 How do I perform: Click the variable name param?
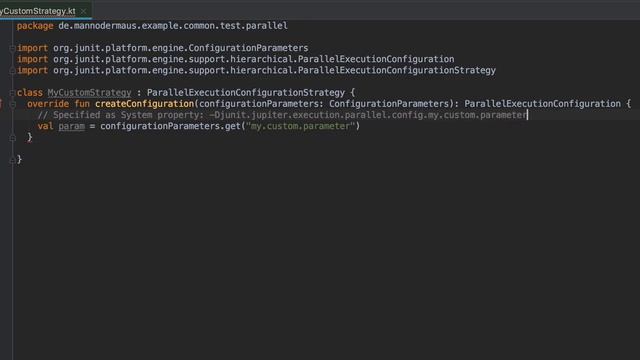(x=71, y=126)
